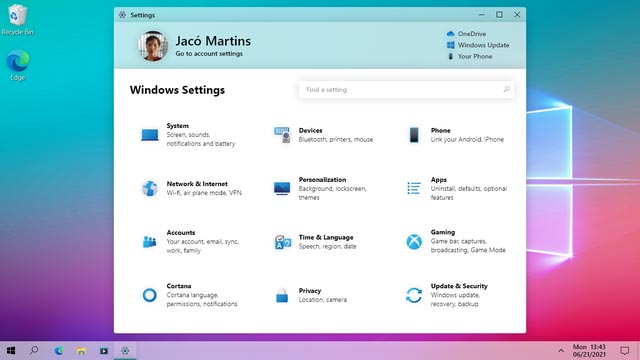Click the Settings gear in title bar
Screen dimensions: 640x360
point(122,15)
